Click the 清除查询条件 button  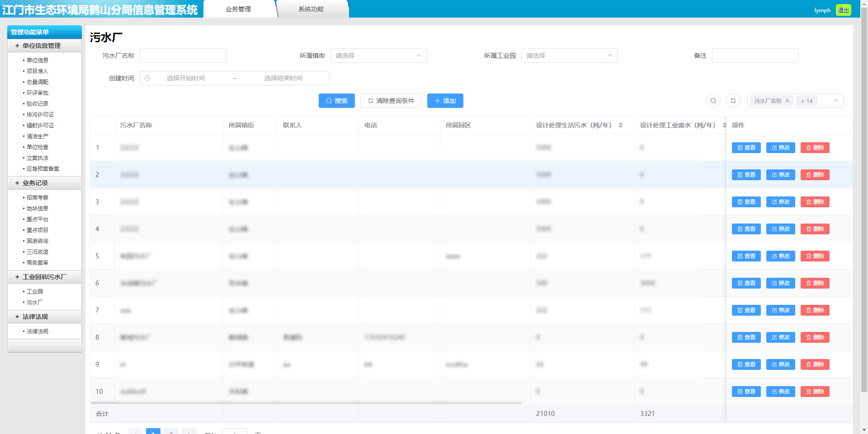(391, 101)
